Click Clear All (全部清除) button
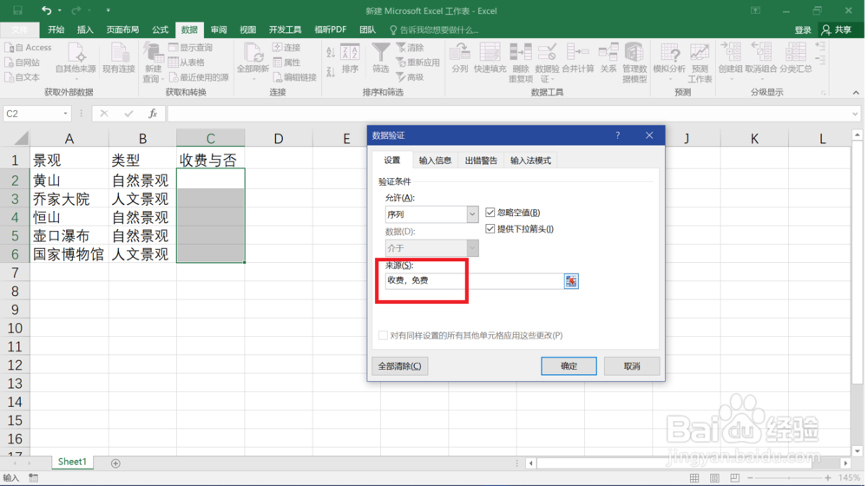This screenshot has height=486, width=868. (399, 366)
